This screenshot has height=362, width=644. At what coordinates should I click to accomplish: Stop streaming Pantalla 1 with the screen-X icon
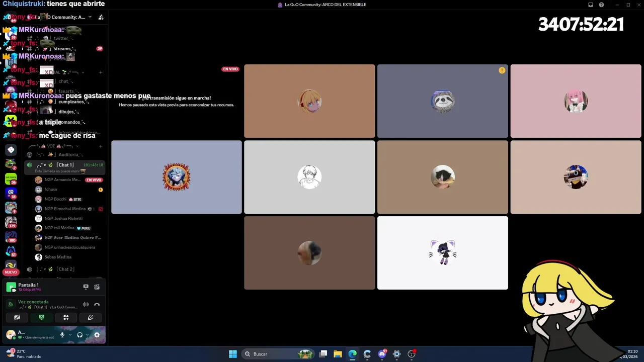tap(86, 287)
